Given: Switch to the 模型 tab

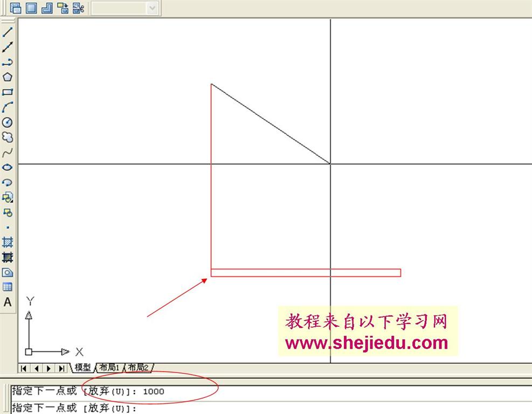Looking at the screenshot, I should point(82,368).
